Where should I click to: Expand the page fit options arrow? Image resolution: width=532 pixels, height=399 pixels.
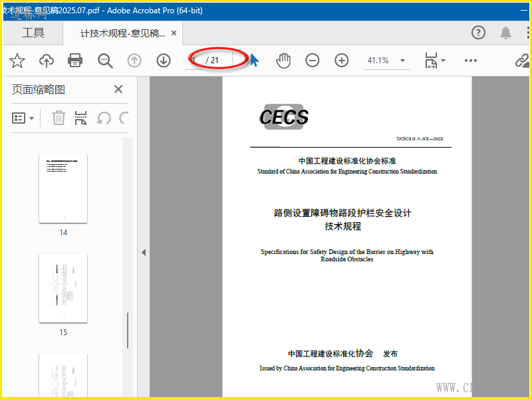443,61
